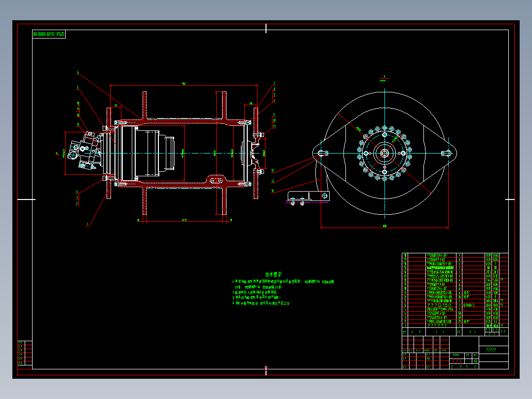The height and width of the screenshot is (399, 532).
Task: Select the center hub of the end view
Action: point(384,153)
